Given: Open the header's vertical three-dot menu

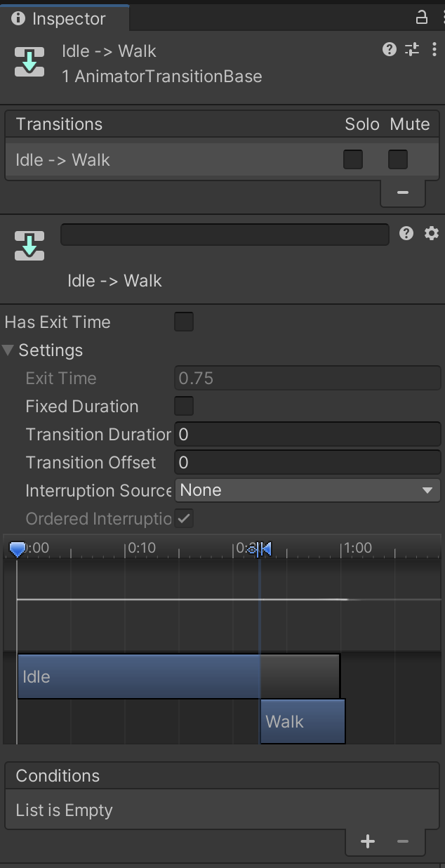Looking at the screenshot, I should 434,49.
